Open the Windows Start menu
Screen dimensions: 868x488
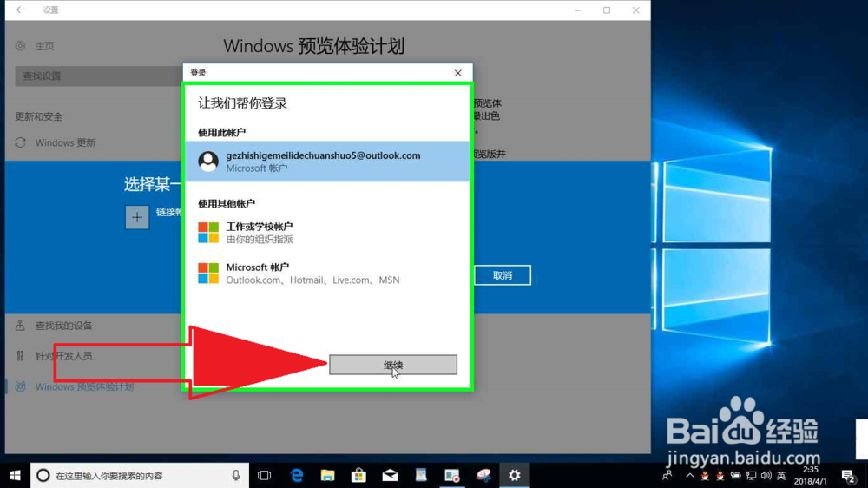coord(15,475)
